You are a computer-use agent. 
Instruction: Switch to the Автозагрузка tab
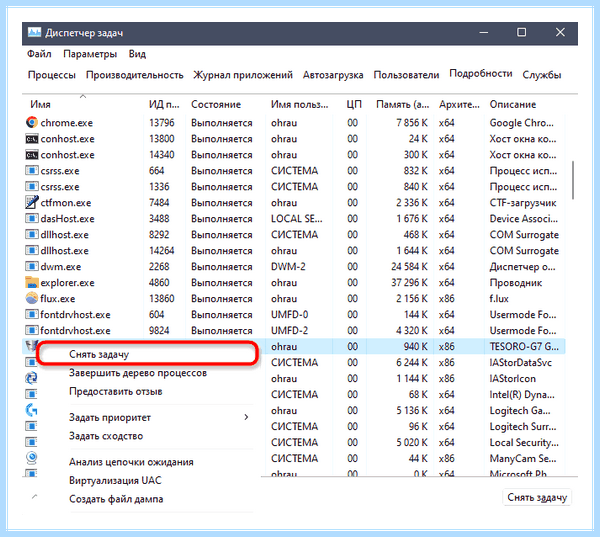[333, 75]
